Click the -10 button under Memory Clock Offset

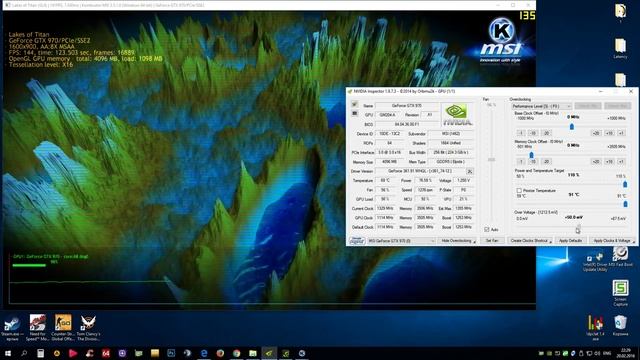point(533,162)
